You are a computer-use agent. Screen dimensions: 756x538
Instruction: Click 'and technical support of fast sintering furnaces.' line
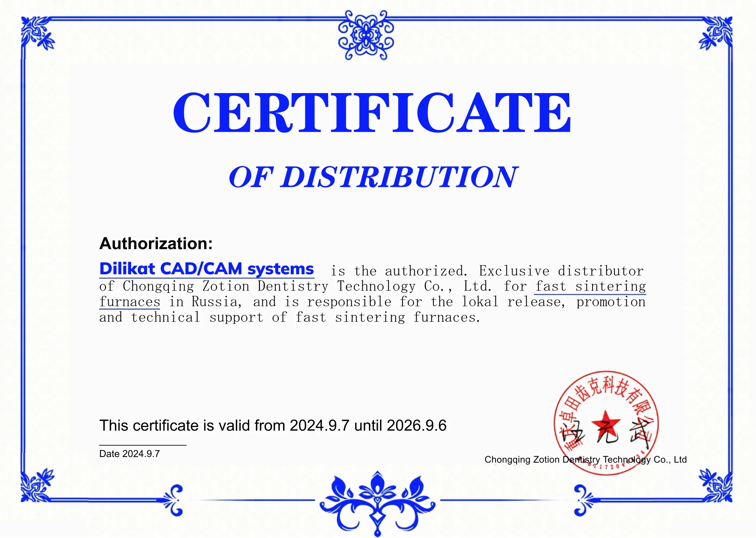click(290, 317)
